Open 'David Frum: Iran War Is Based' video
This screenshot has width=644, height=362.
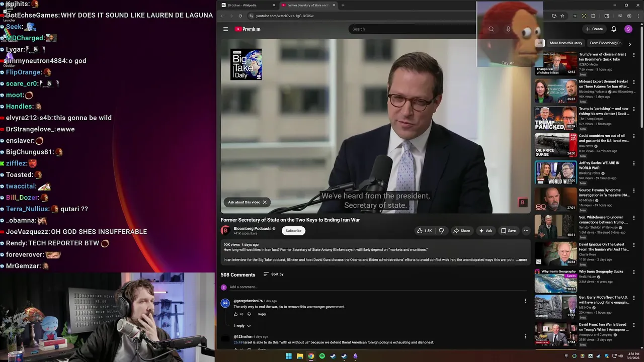tap(603, 327)
